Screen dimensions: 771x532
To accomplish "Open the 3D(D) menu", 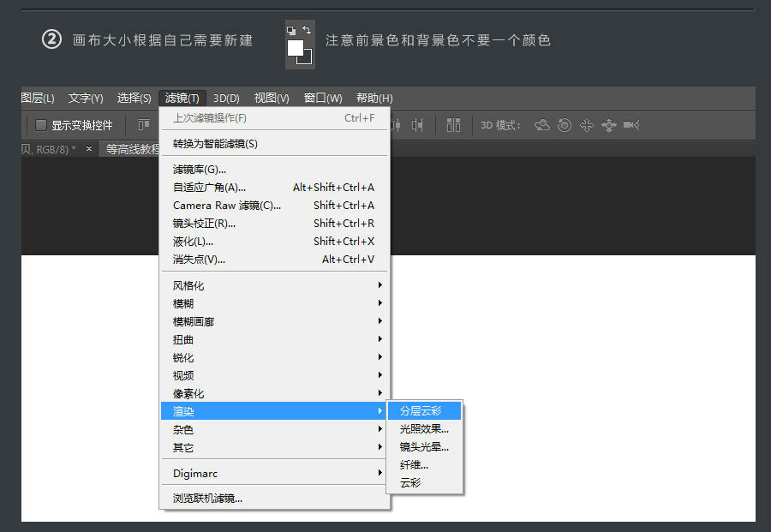I will [x=226, y=98].
